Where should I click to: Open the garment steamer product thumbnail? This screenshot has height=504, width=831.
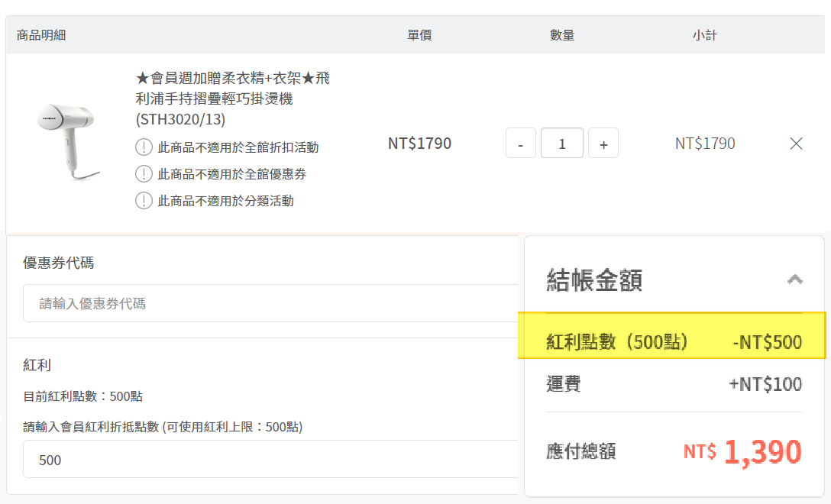pyautogui.click(x=66, y=143)
